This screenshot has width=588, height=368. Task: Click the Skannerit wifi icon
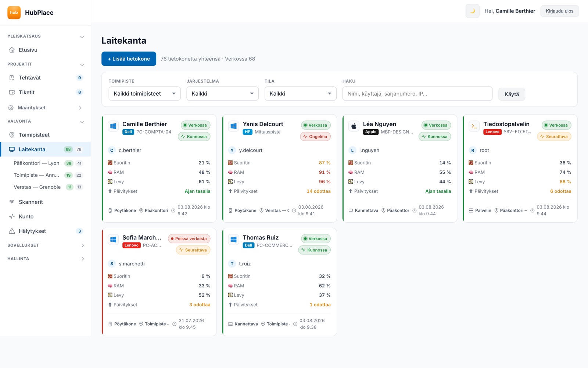(12, 202)
